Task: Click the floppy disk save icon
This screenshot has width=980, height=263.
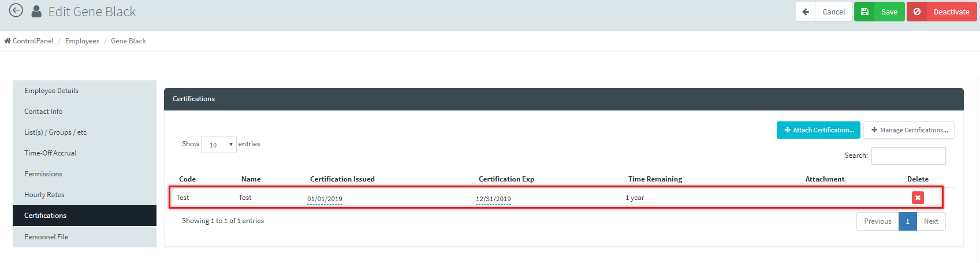Action: point(865,12)
